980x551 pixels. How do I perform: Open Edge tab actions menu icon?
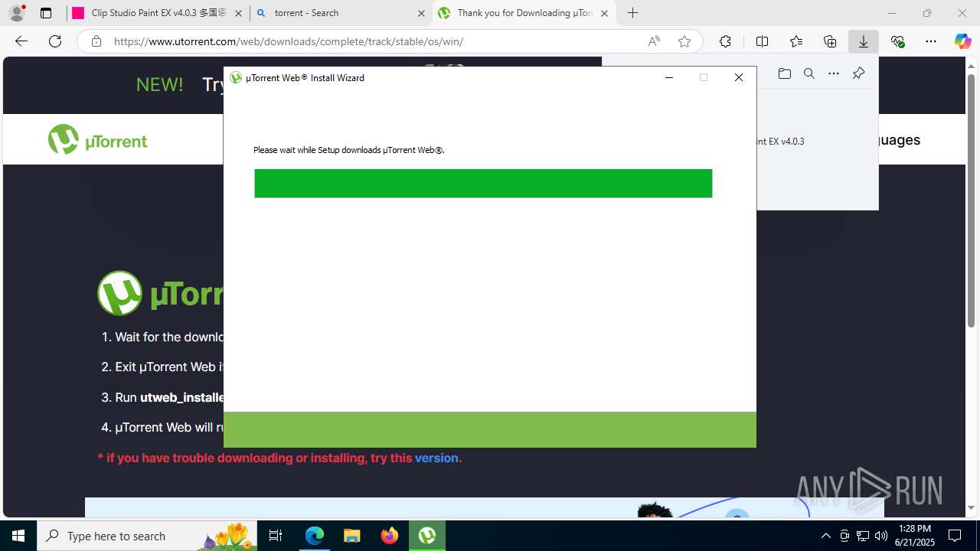46,13
